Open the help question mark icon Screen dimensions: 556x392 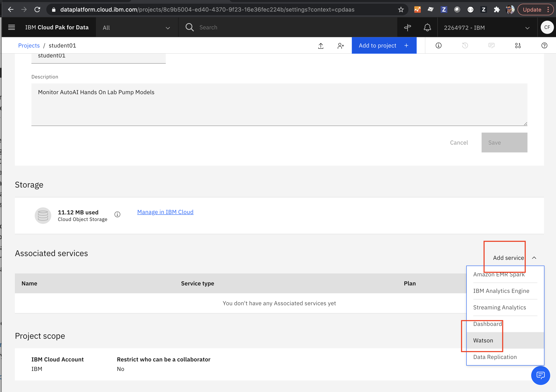(544, 45)
